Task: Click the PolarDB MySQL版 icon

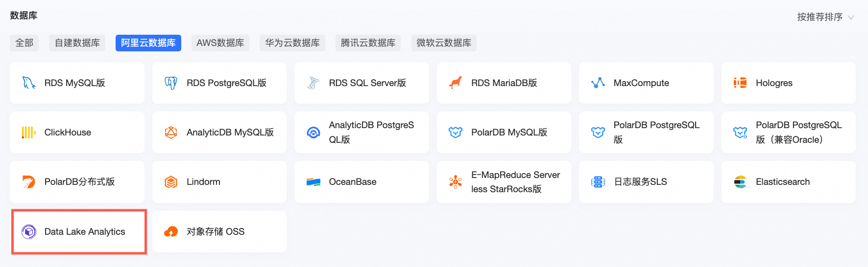Action: [x=456, y=133]
